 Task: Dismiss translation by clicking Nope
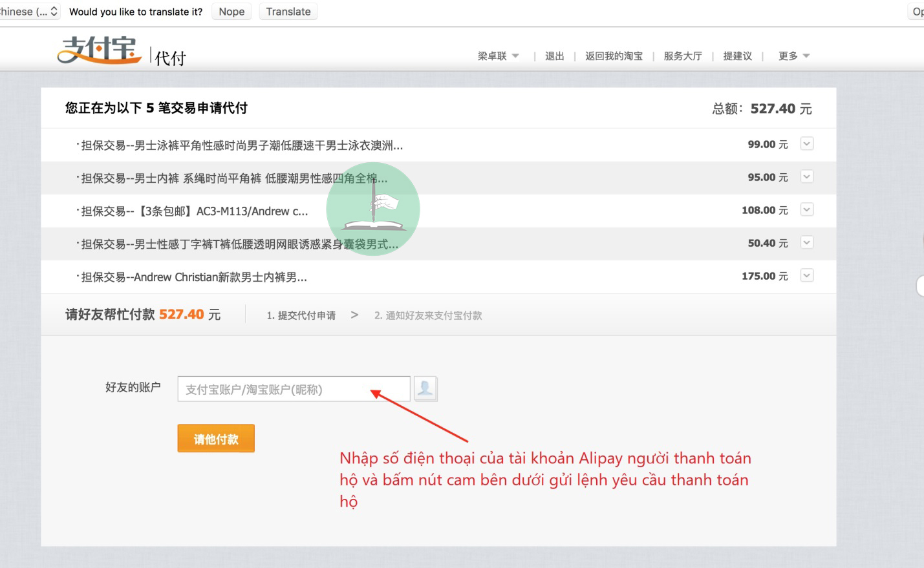pos(231,12)
